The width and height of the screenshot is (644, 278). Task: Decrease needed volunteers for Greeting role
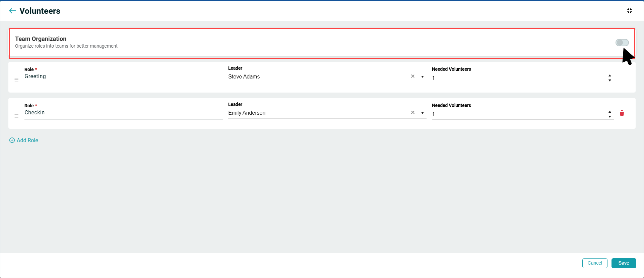pyautogui.click(x=609, y=80)
